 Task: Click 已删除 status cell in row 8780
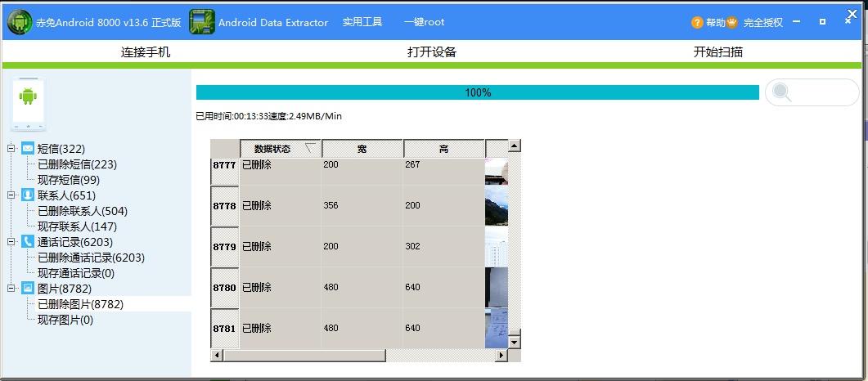tap(280, 288)
